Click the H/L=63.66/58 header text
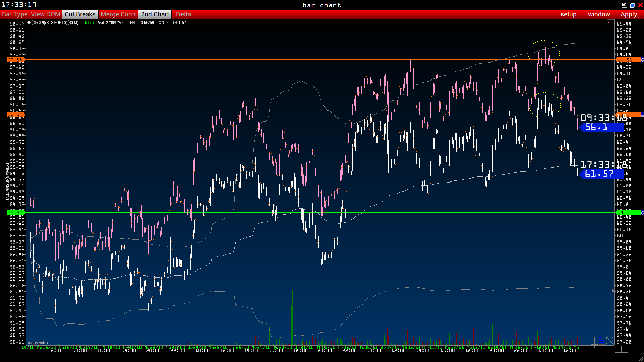644x362 pixels. coord(142,23)
